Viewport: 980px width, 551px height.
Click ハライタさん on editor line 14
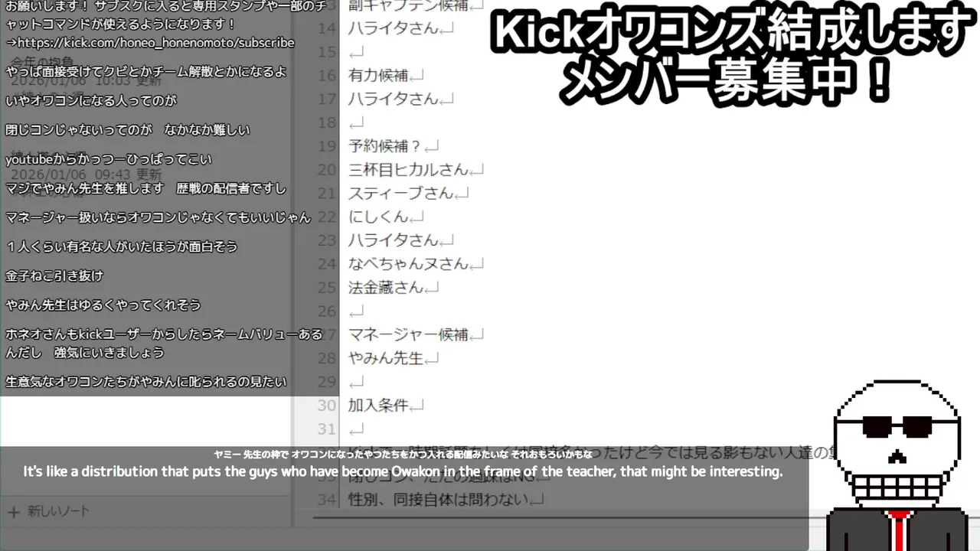click(394, 28)
